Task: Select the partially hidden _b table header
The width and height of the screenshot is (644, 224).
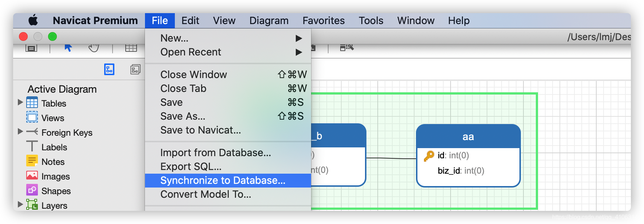Action: click(x=338, y=136)
